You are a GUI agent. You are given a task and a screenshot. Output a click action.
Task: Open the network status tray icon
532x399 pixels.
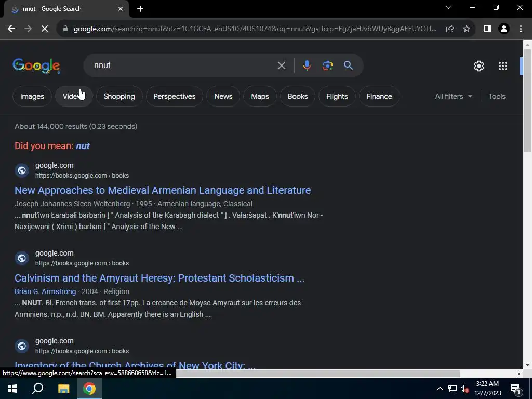(x=453, y=389)
